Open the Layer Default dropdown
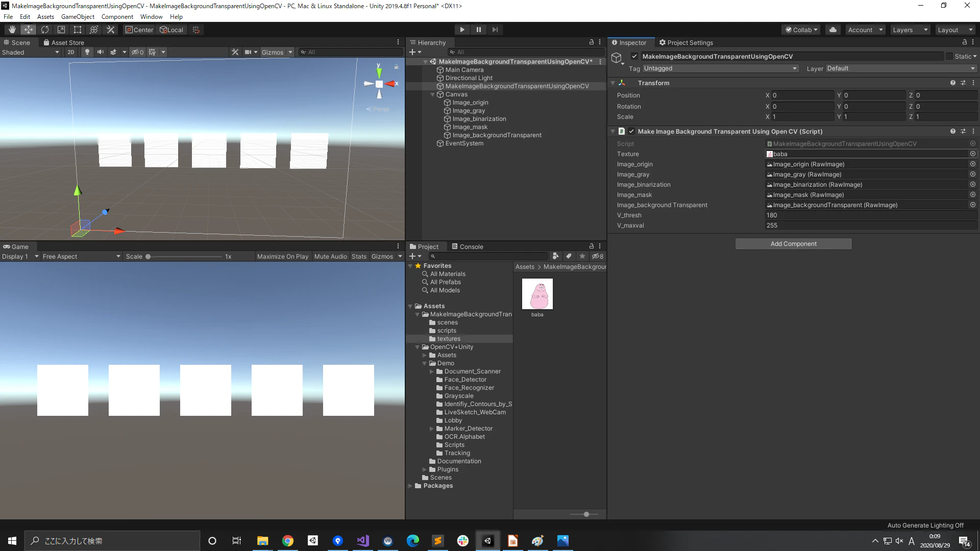 tap(901, 68)
